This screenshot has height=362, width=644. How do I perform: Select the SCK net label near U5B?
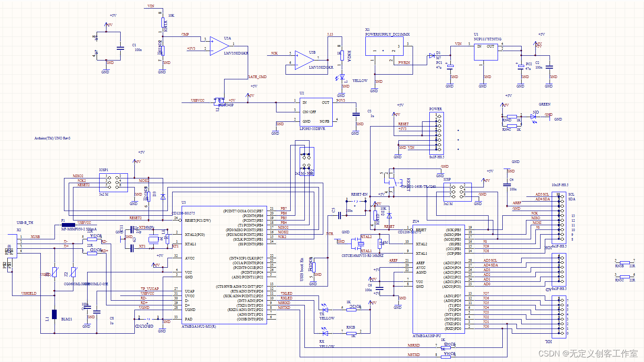click(274, 53)
